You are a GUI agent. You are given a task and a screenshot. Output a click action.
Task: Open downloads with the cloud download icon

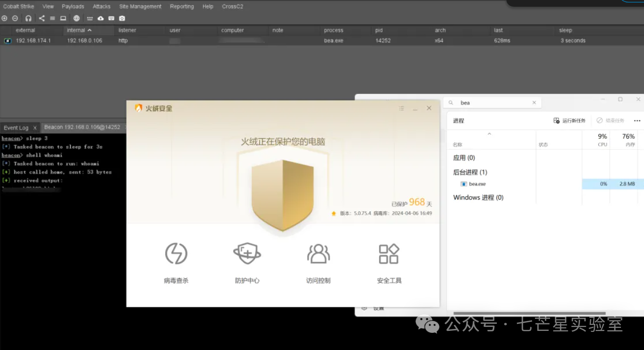(x=100, y=18)
